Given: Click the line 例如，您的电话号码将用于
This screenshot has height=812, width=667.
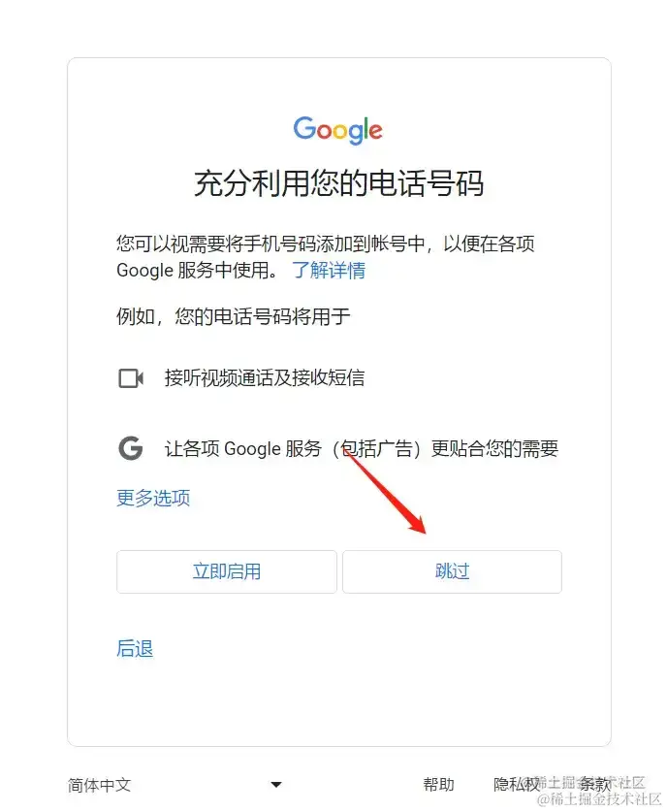Looking at the screenshot, I should tap(234, 316).
